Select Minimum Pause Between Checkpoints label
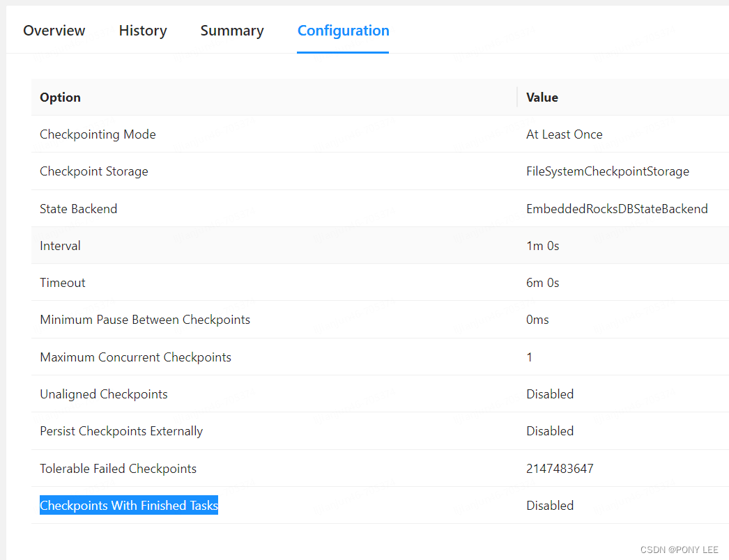Screen dimensions: 729x560 click(145, 320)
